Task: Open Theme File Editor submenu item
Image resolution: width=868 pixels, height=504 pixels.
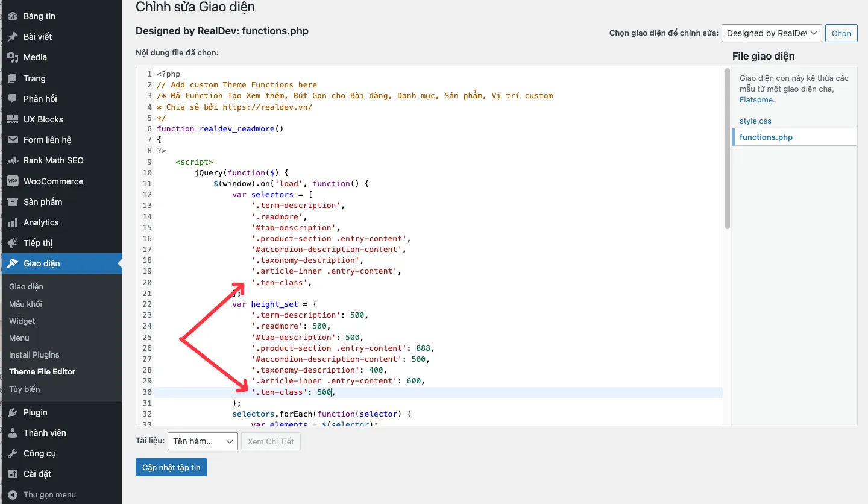Action: pos(42,371)
